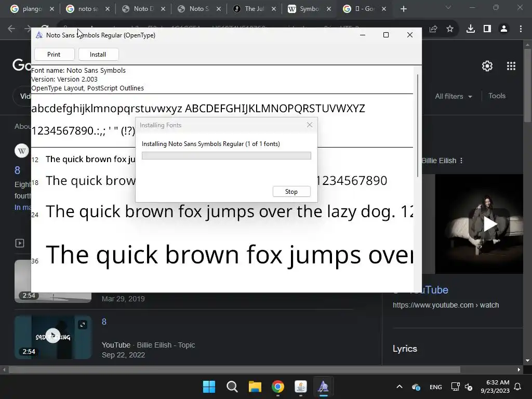This screenshot has height=399, width=532.
Task: Open network tray icon
Action: click(455, 387)
